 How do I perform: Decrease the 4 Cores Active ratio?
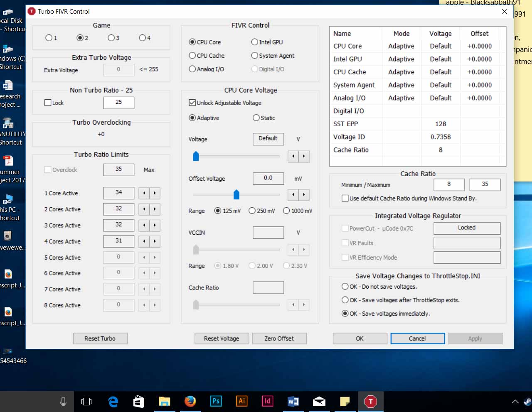pos(144,241)
